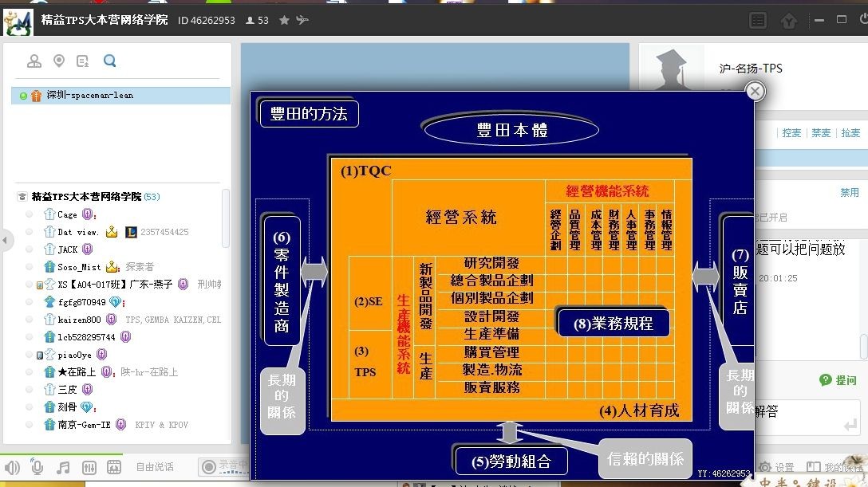Click the diamond badge next to 刻骨
868x487 pixels.
pos(87,407)
